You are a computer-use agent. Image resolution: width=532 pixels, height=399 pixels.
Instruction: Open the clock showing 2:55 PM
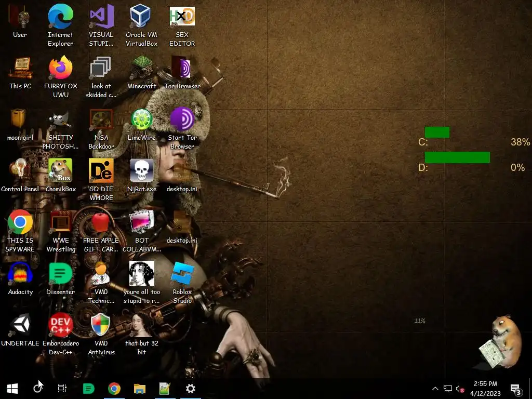pyautogui.click(x=486, y=389)
